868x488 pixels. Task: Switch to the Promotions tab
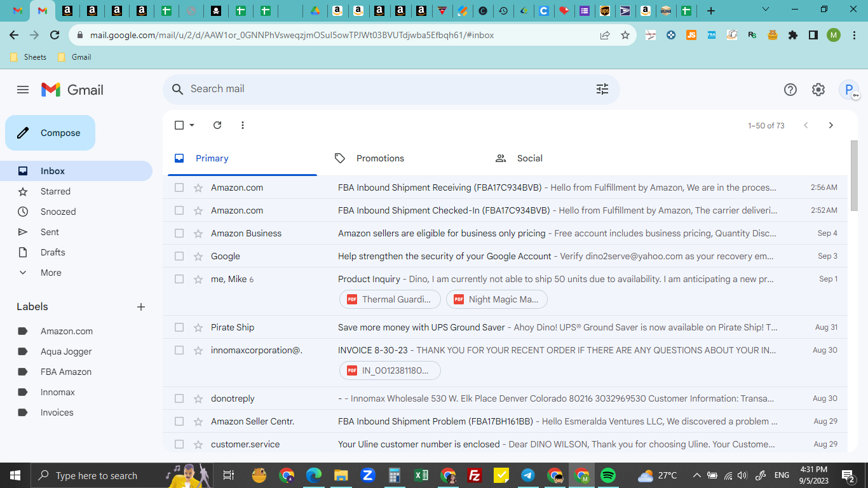pos(402,158)
